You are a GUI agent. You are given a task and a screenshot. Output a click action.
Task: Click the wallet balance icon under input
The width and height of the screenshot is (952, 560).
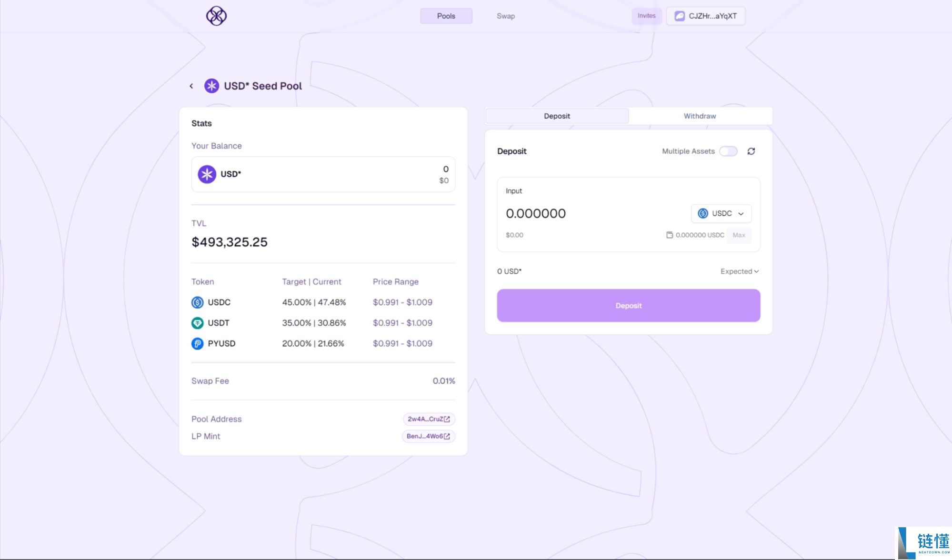(x=669, y=235)
